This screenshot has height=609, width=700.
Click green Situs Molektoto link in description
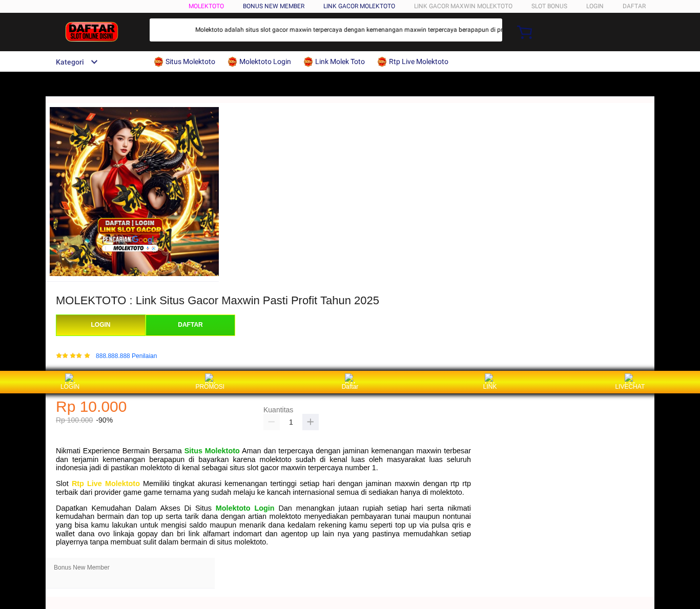coord(212,451)
